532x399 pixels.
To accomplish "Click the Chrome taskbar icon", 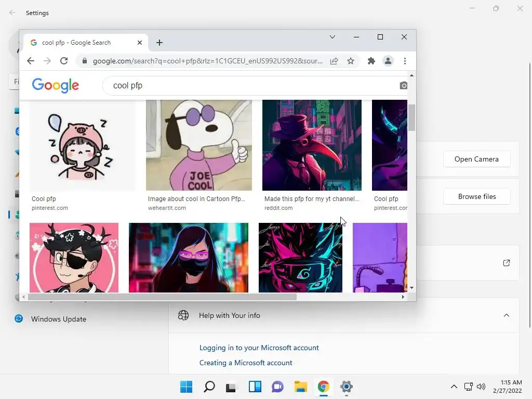I will click(323, 387).
